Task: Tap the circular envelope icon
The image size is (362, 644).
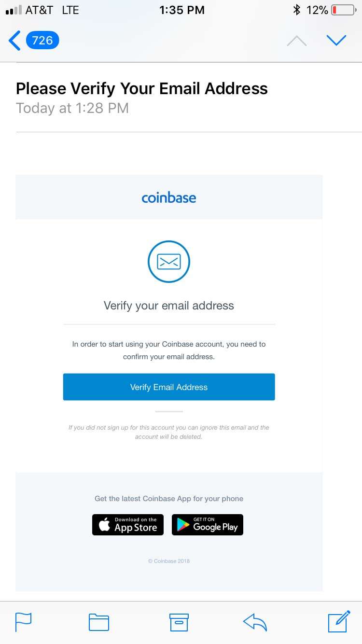Action: pyautogui.click(x=169, y=262)
